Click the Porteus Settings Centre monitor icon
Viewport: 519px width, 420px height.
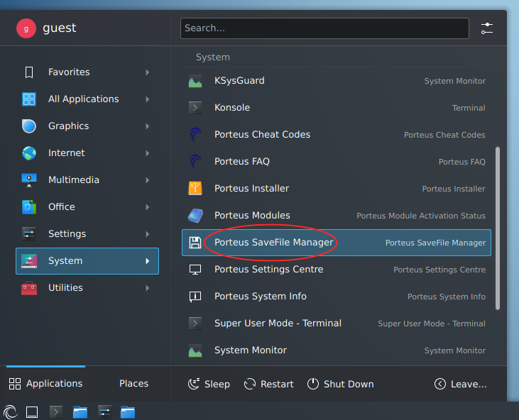(195, 270)
